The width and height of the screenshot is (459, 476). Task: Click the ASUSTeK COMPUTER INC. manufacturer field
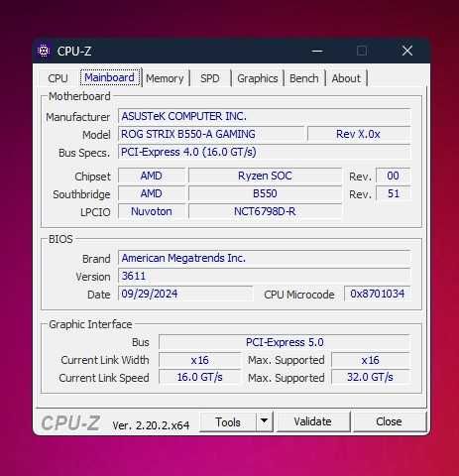[265, 116]
